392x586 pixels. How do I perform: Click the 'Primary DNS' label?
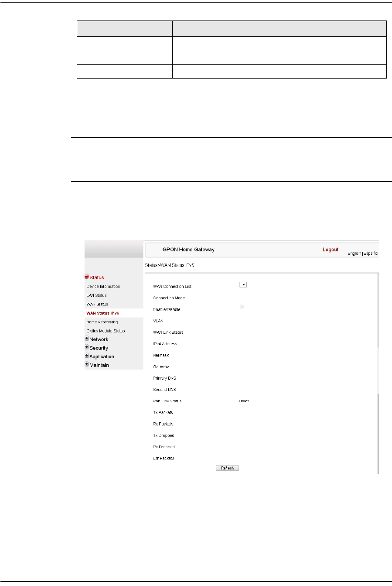click(165, 378)
